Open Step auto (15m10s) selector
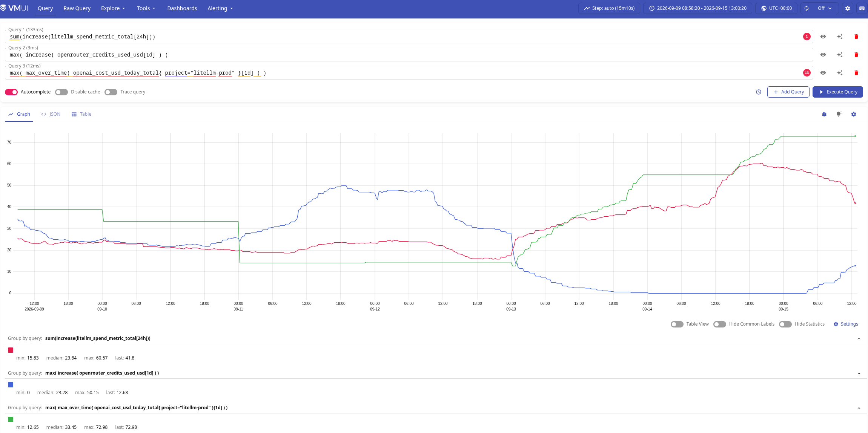868x433 pixels. pos(609,8)
